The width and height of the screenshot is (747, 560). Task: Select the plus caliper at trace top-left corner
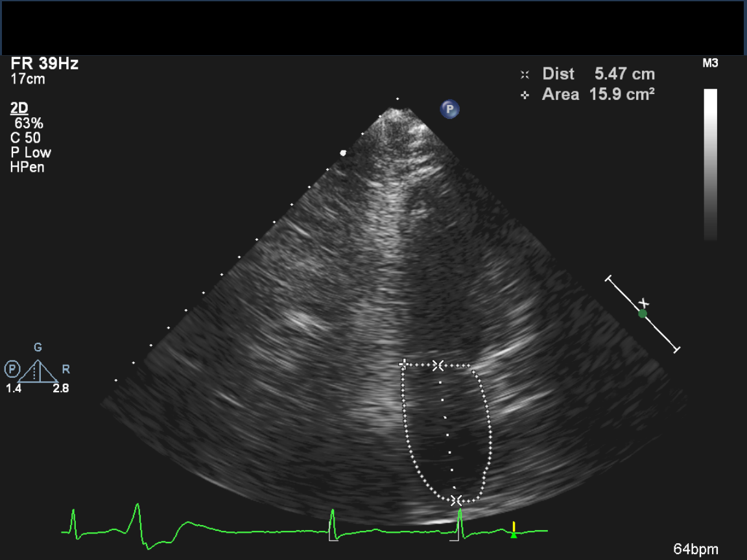pos(403,364)
